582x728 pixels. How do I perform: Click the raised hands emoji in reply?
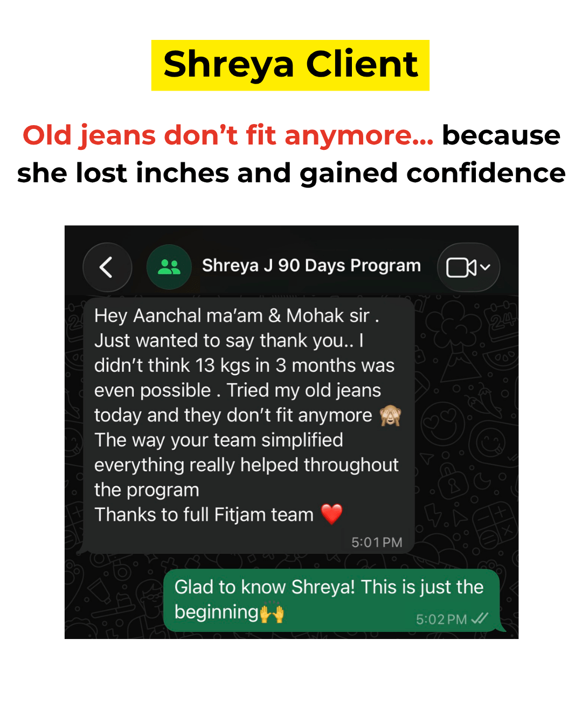pos(272,613)
